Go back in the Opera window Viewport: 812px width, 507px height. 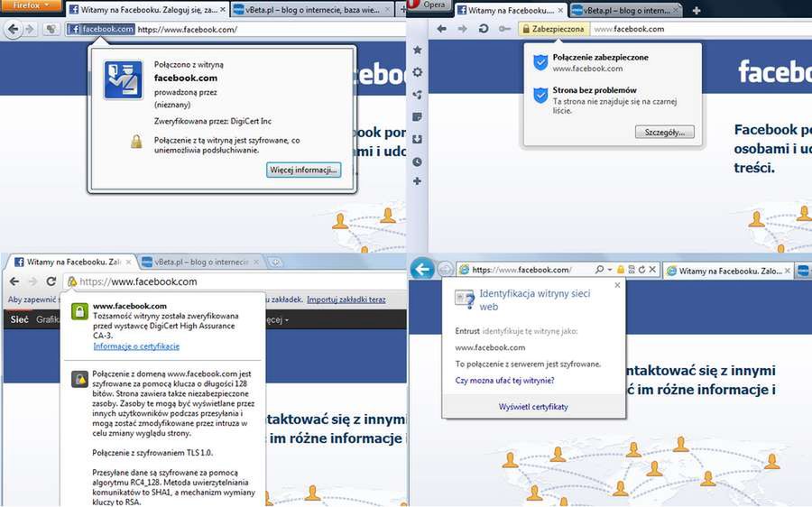[441, 29]
